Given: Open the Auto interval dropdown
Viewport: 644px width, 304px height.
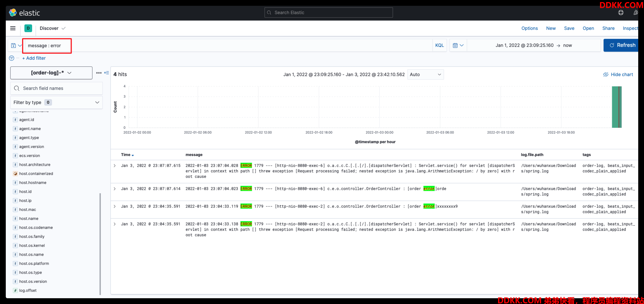Looking at the screenshot, I should click(x=425, y=74).
